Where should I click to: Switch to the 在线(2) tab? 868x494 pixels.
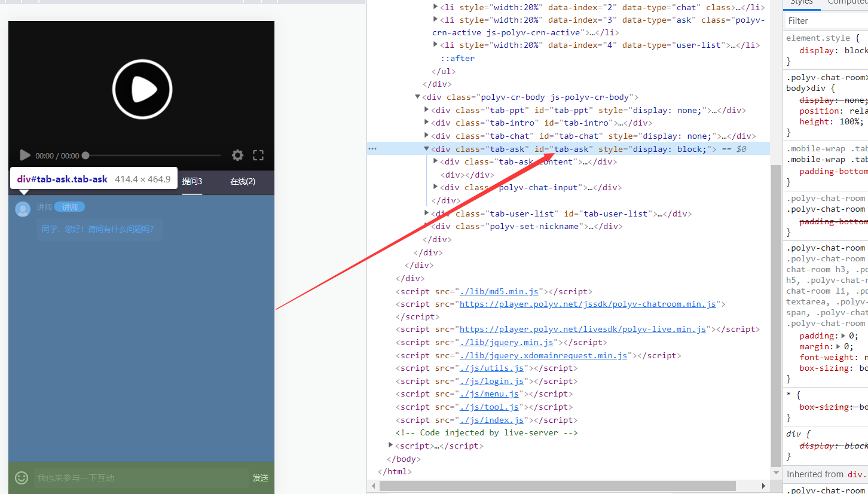[x=243, y=181]
